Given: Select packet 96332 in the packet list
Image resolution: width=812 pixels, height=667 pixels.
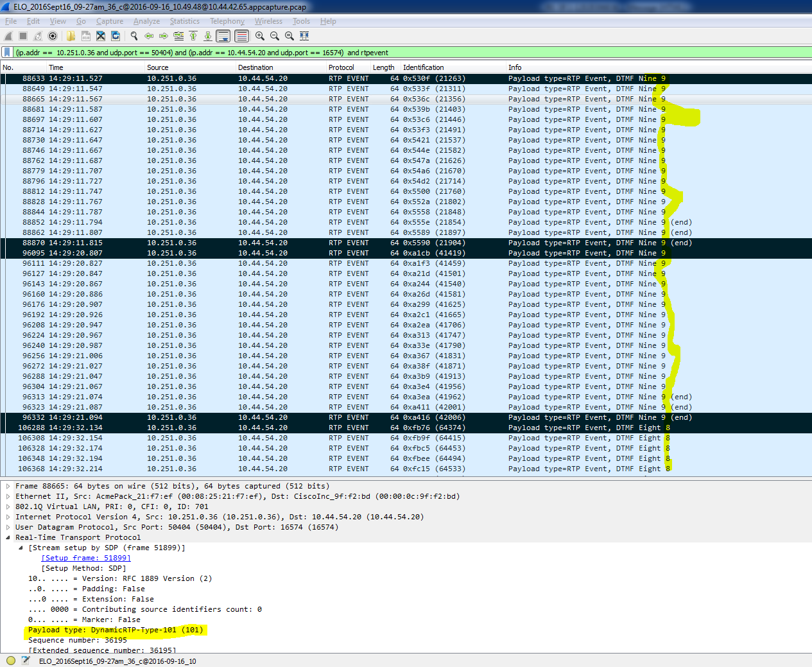Looking at the screenshot, I should (x=406, y=417).
